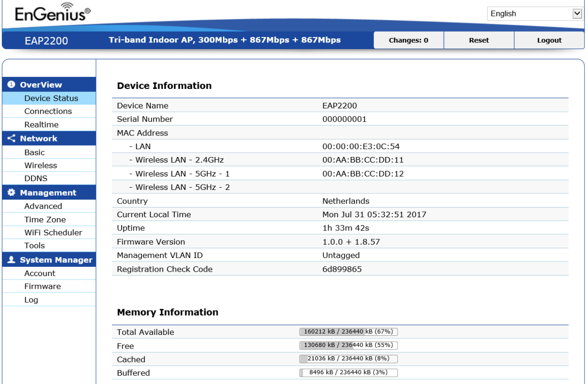The width and height of the screenshot is (588, 384).
Task: Click MAC address 00:AA:BB:CC:DD:12
Action: (363, 174)
